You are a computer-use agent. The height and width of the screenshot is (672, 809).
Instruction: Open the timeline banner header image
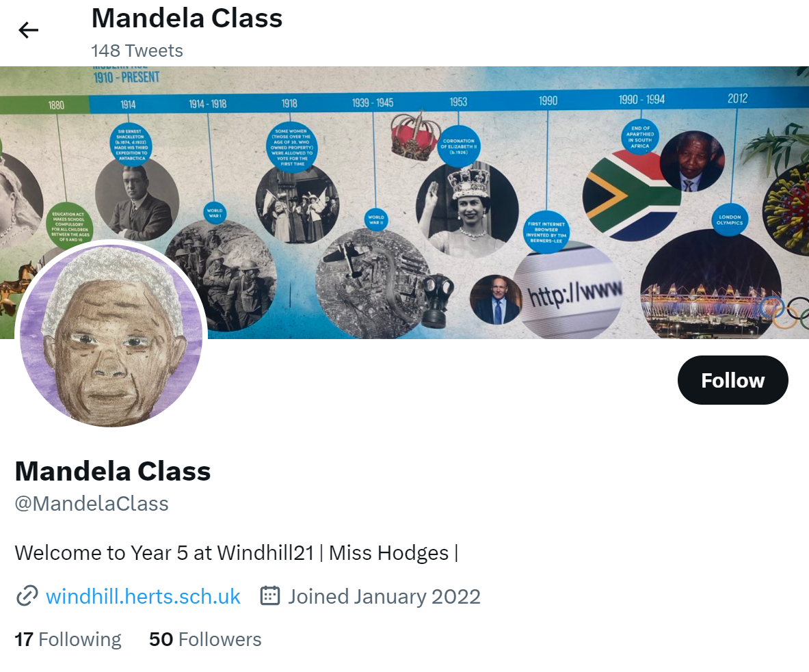click(x=405, y=202)
